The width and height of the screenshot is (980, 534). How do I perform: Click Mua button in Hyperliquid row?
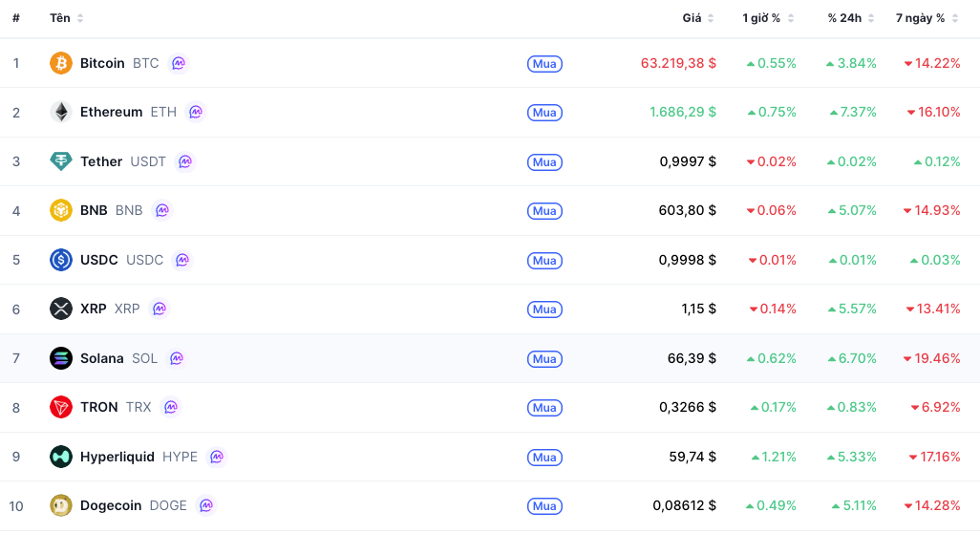click(544, 457)
